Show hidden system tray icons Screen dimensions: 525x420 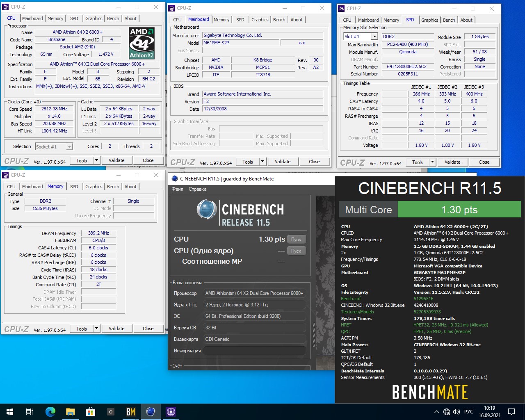(436, 412)
